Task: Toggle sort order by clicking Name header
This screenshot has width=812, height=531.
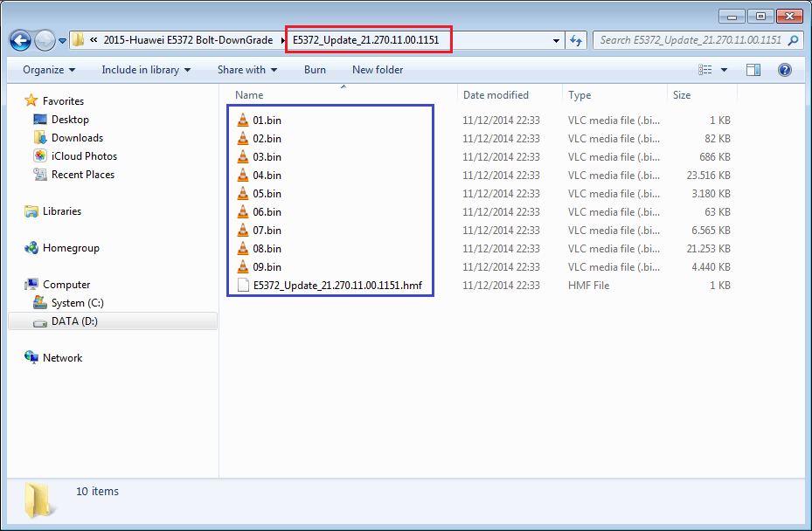Action: (x=250, y=94)
